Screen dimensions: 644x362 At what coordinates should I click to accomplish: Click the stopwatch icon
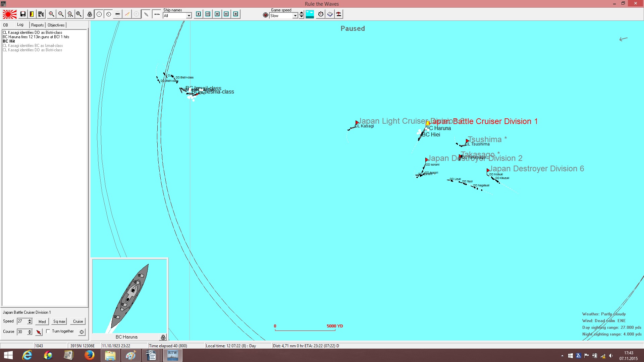[321, 14]
